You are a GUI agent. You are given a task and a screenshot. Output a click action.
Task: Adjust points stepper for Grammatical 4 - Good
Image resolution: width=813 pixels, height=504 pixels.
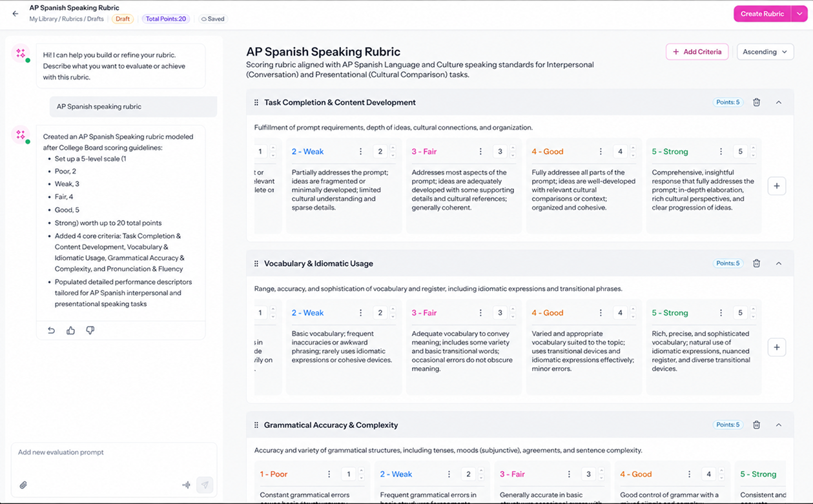[721, 474]
